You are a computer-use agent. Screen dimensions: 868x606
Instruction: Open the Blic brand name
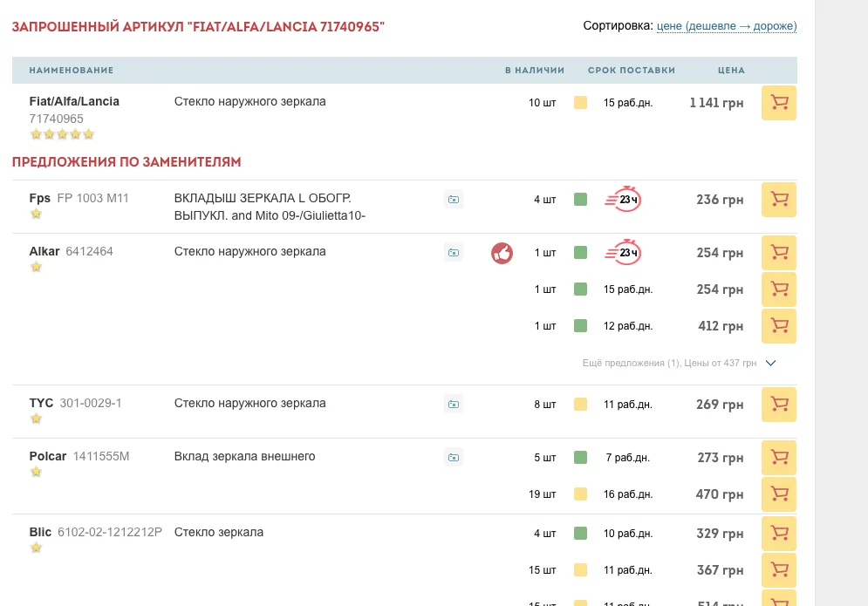click(x=40, y=532)
